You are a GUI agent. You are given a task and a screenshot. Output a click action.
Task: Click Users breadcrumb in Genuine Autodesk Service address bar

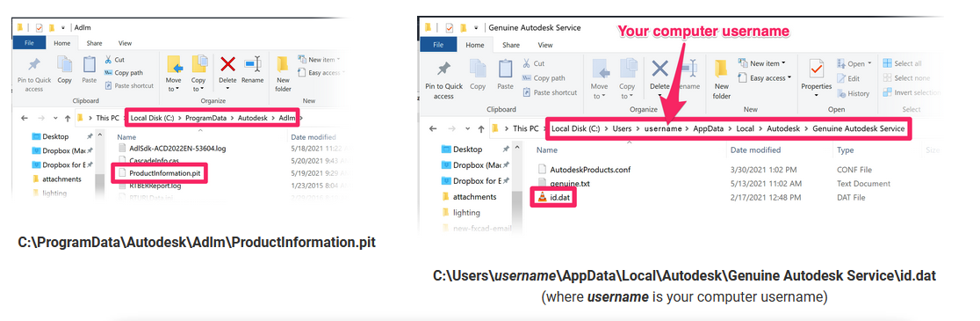623,129
